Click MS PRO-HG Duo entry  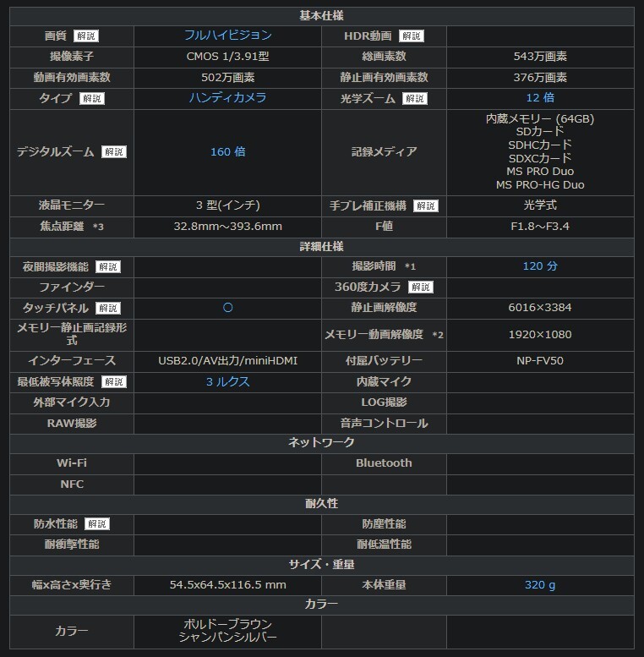point(540,185)
